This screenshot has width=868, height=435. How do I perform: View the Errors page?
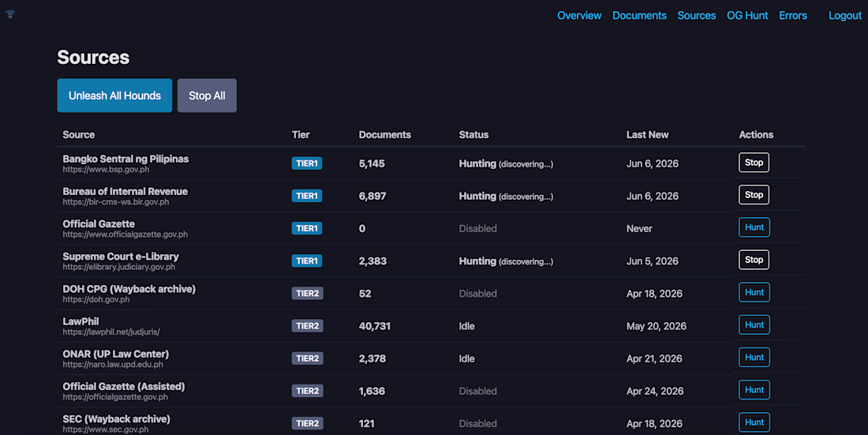point(793,16)
